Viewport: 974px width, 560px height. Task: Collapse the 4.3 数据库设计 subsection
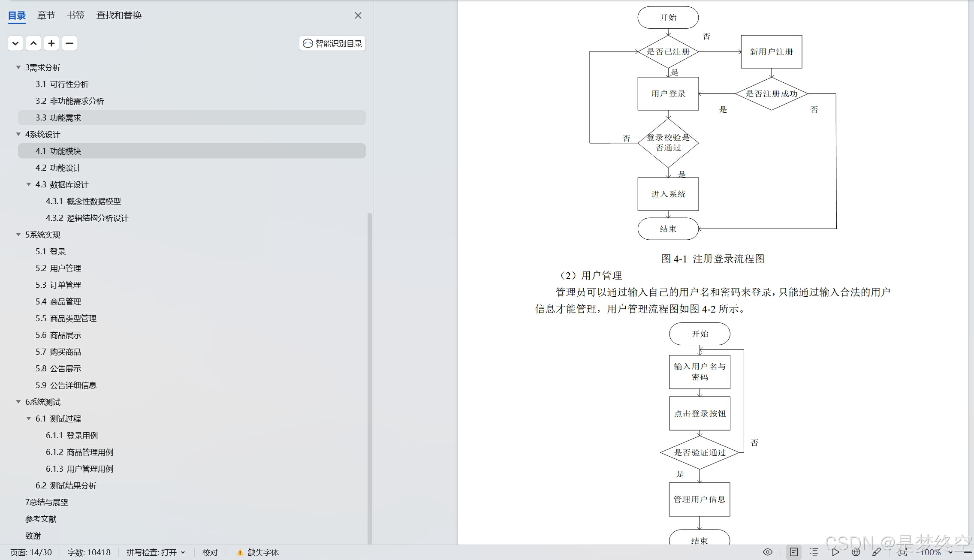click(29, 184)
